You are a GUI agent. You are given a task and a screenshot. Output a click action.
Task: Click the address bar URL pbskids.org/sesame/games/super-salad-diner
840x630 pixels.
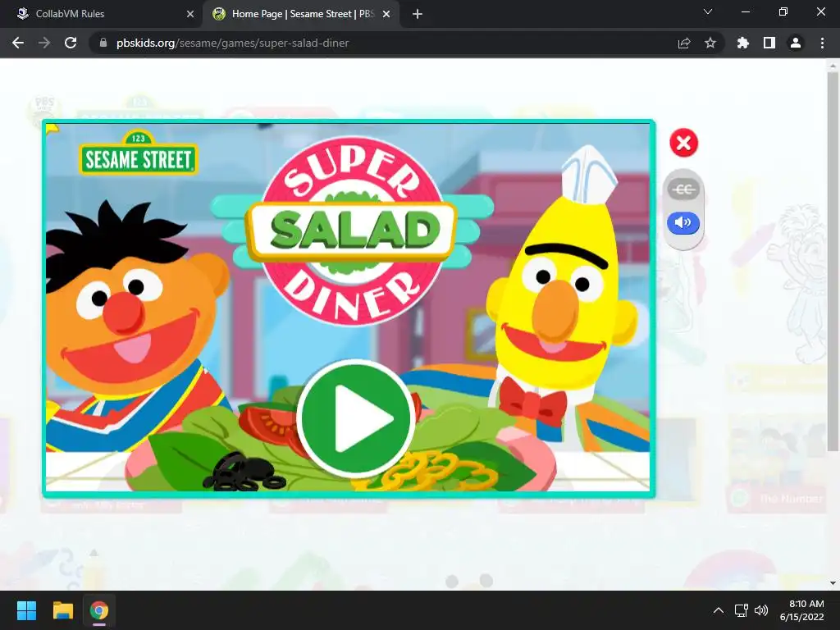click(232, 43)
